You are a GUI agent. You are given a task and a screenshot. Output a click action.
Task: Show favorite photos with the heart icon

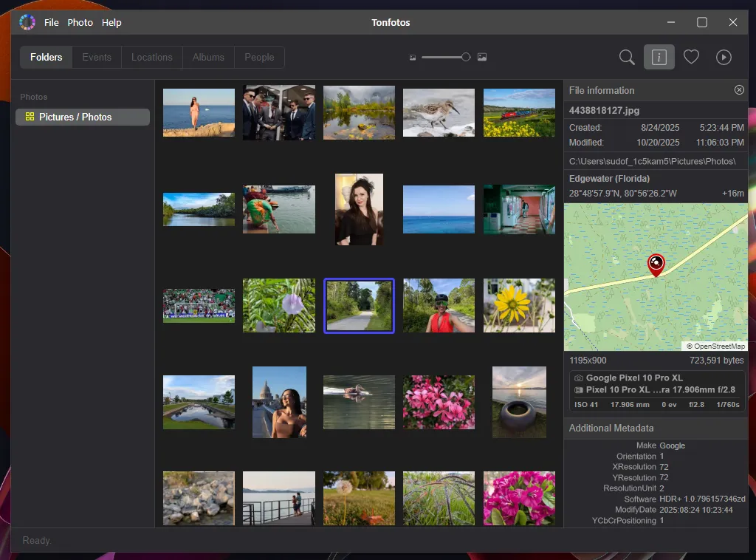pos(691,57)
